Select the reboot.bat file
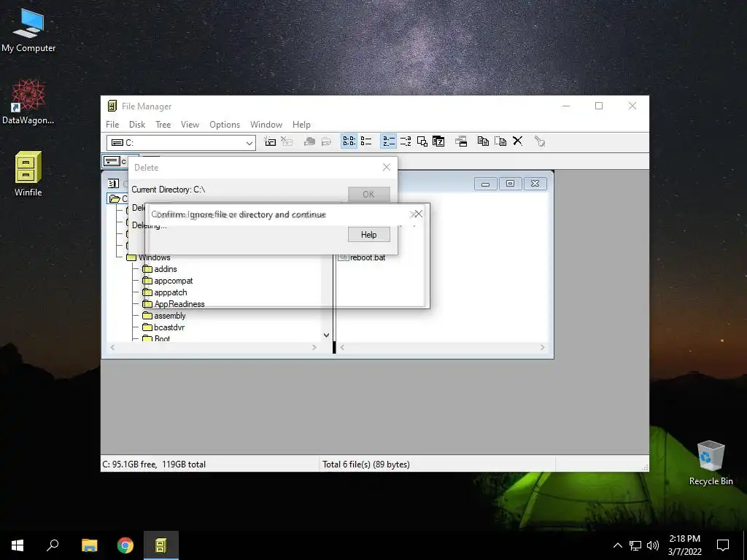The height and width of the screenshot is (560, 747). coord(362,257)
